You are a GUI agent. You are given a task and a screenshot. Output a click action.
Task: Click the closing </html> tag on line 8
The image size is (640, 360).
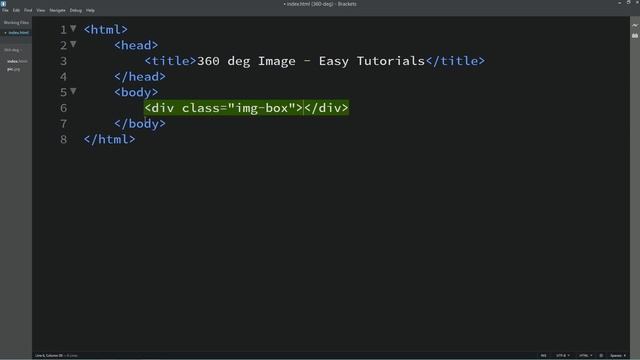109,140
